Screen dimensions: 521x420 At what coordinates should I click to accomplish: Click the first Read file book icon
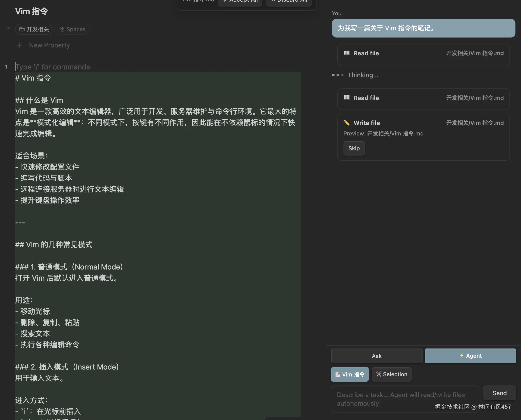(x=347, y=53)
